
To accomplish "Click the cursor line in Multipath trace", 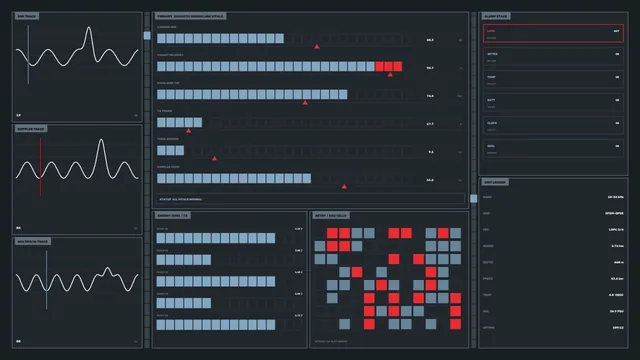I will point(47,280).
